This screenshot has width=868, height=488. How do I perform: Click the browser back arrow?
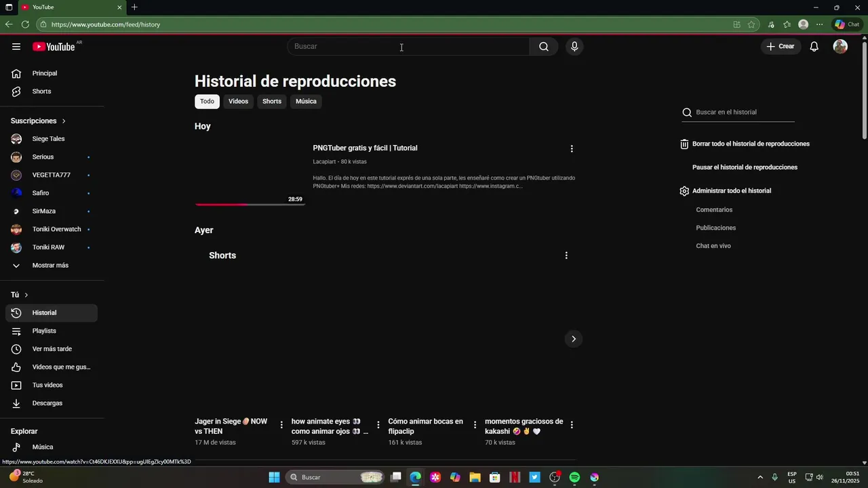tap(9, 24)
